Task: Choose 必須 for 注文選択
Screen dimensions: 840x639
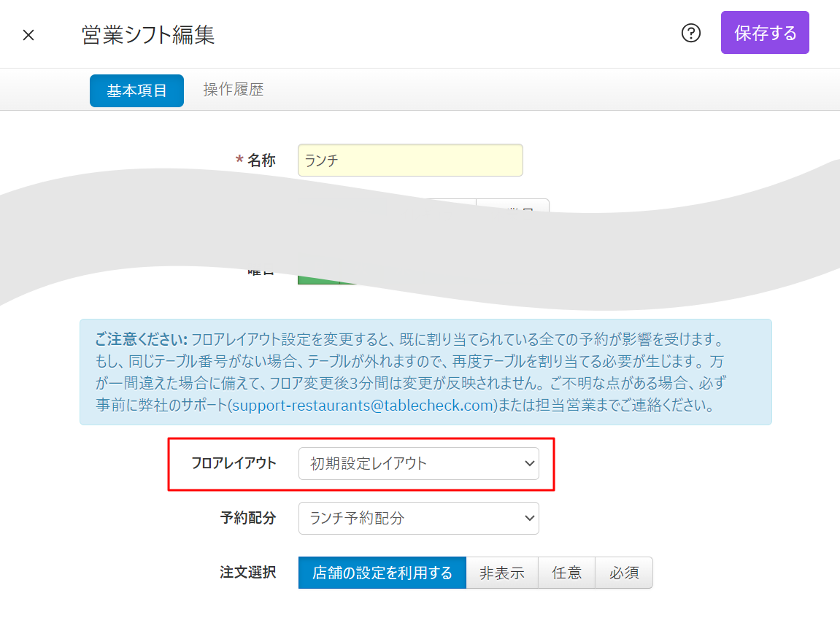Action: [x=623, y=573]
